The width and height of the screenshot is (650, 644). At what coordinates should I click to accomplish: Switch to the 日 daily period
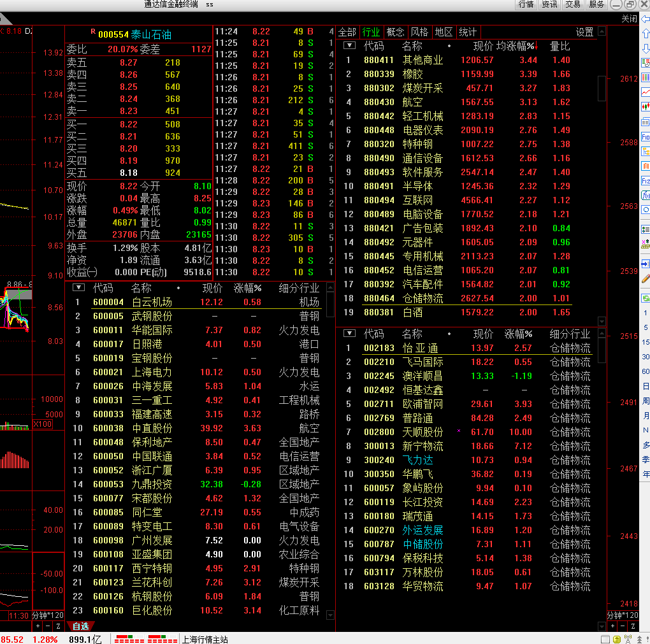pyautogui.click(x=646, y=386)
